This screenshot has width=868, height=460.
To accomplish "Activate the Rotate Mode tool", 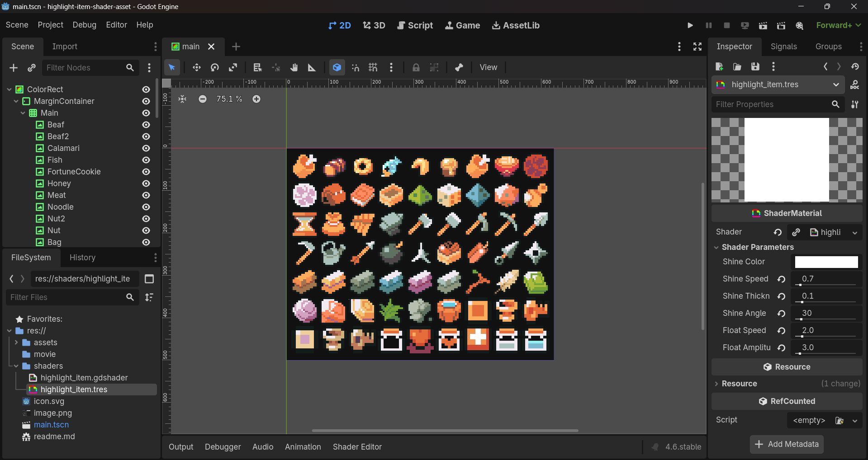I will pos(215,67).
